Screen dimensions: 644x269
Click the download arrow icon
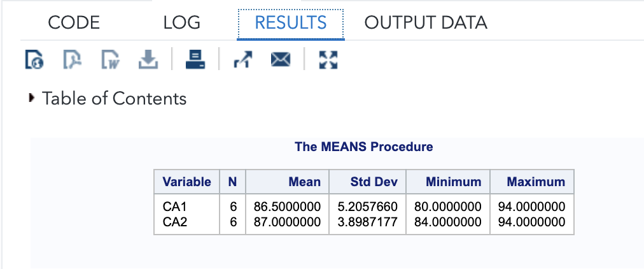click(x=148, y=61)
